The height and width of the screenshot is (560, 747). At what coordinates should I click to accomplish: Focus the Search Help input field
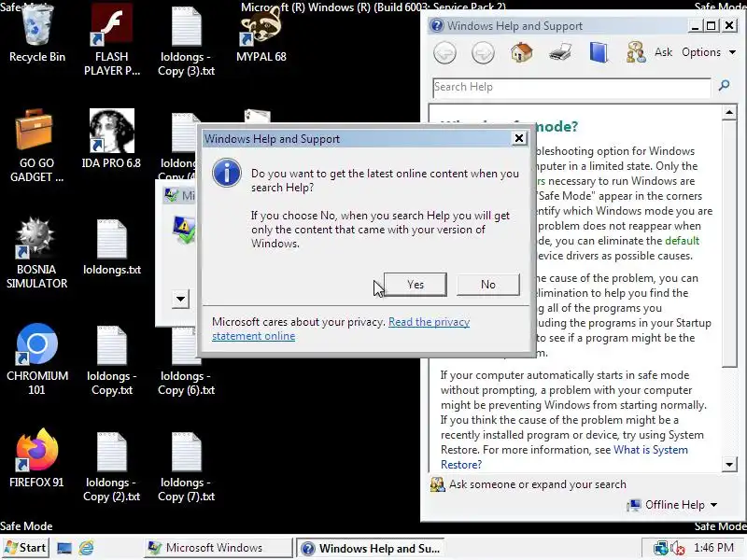tap(571, 87)
